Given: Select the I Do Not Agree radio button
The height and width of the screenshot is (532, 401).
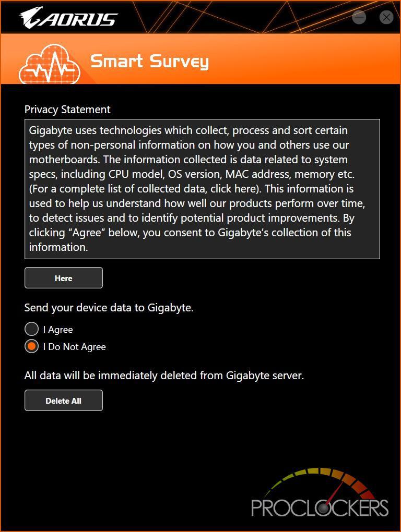Looking at the screenshot, I should [x=31, y=346].
